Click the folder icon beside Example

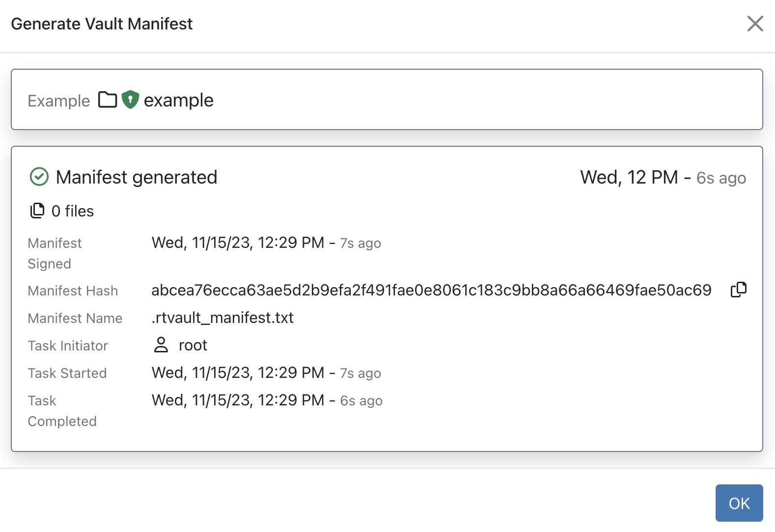click(108, 100)
